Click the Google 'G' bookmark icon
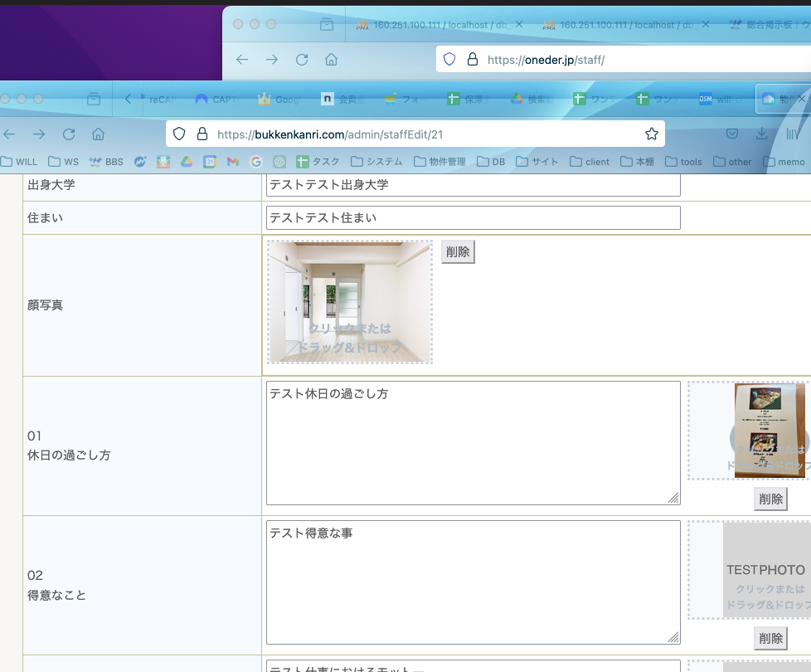The height and width of the screenshot is (672, 811). point(255,162)
